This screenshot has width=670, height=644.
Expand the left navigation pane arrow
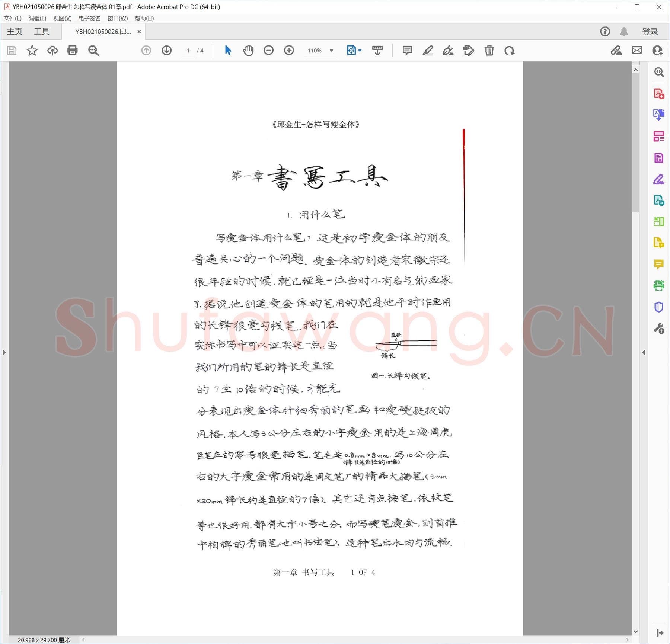[x=4, y=352]
